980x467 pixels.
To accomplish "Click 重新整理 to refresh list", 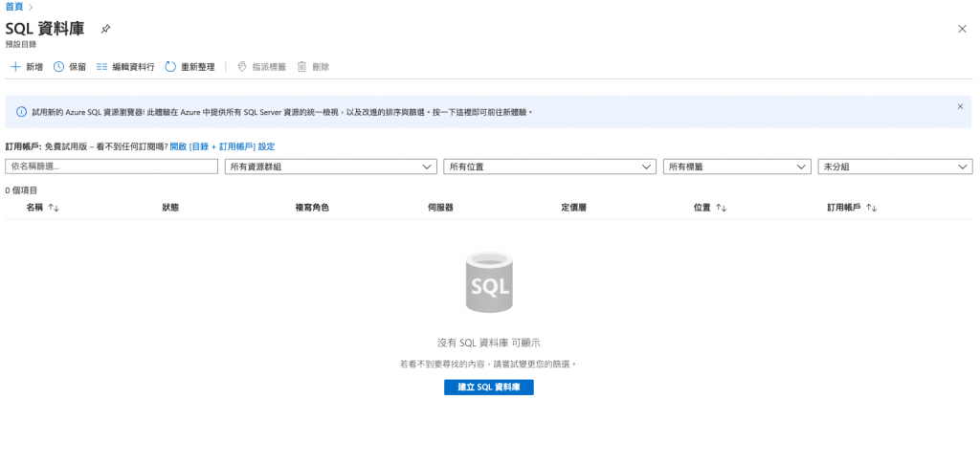I will (x=190, y=67).
